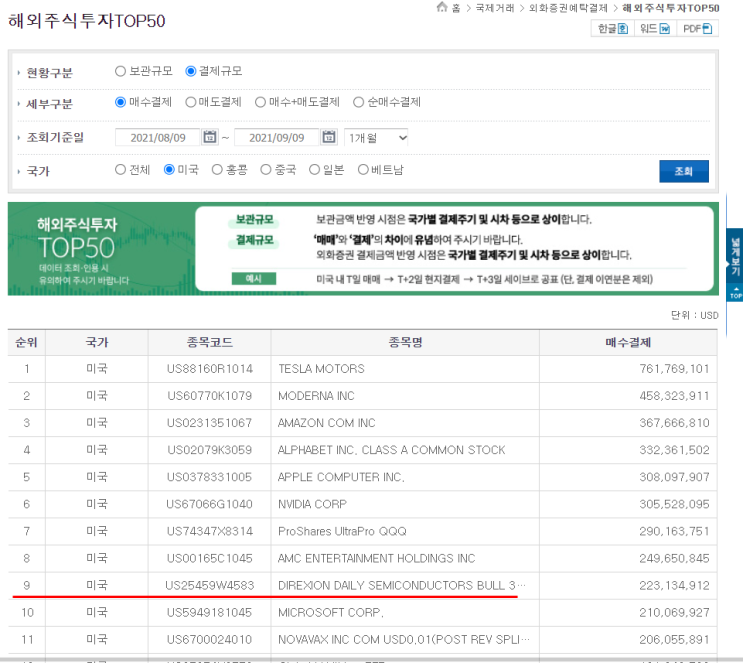Click stock code US88160R1014

coord(209,369)
